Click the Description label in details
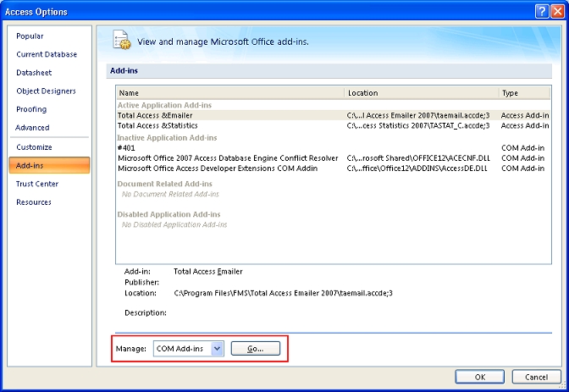This screenshot has width=569, height=392. coord(146,313)
